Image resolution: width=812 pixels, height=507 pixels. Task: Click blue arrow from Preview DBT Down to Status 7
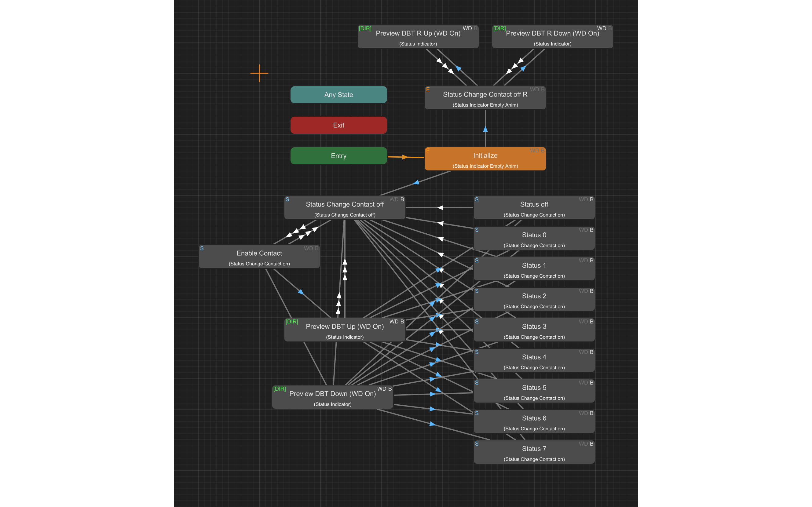432,424
